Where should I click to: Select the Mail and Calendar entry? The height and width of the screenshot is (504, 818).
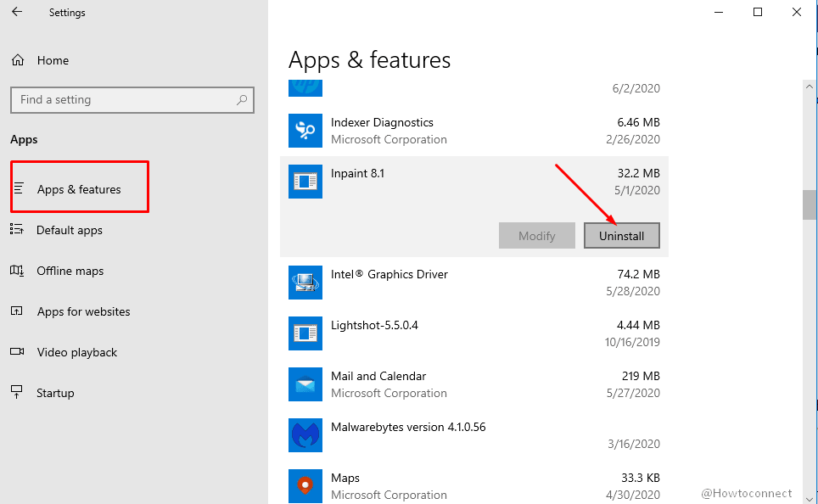378,376
